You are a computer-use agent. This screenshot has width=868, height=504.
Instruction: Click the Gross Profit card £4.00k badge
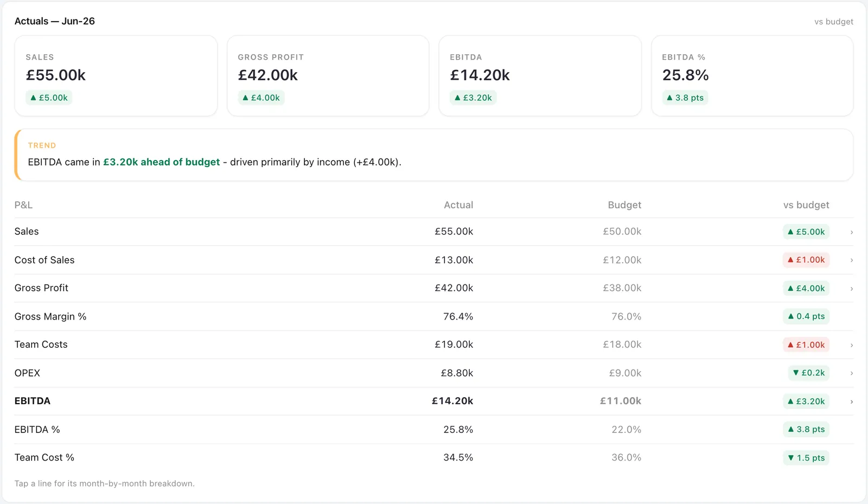coord(261,98)
